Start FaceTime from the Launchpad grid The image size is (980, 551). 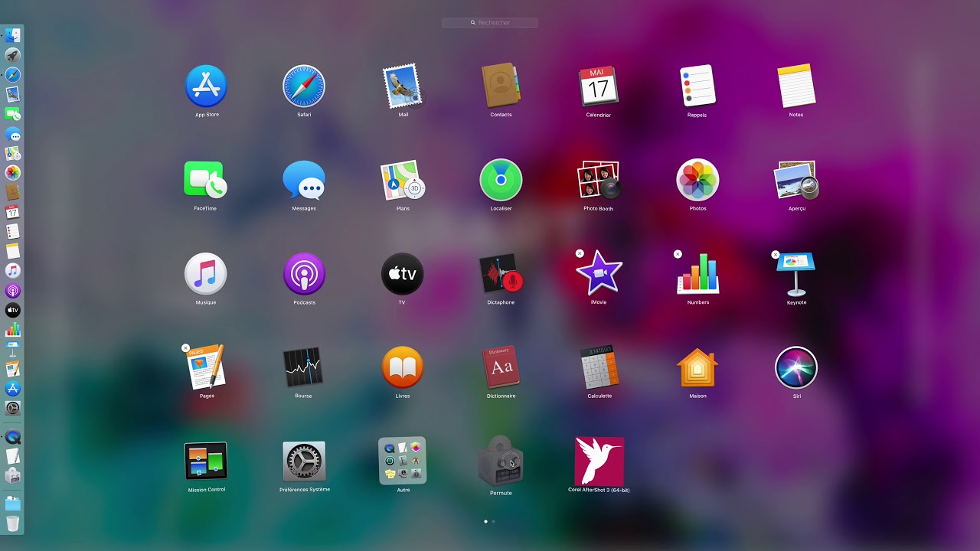[x=205, y=180]
